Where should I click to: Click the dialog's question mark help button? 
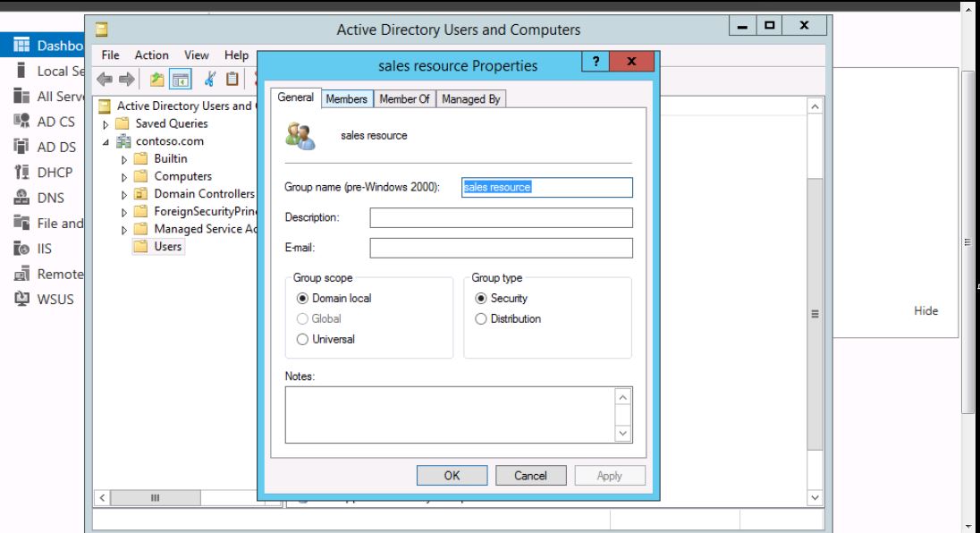[x=596, y=61]
